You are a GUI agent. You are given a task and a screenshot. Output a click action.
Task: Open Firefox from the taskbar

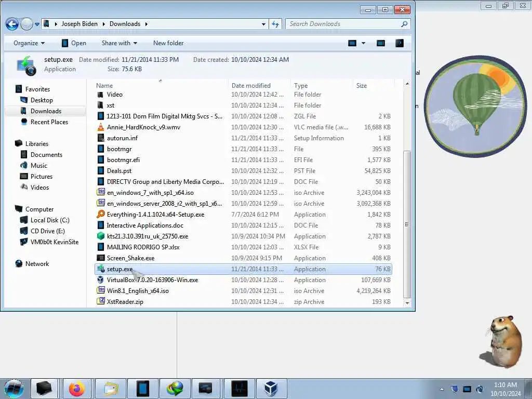[x=77, y=389]
